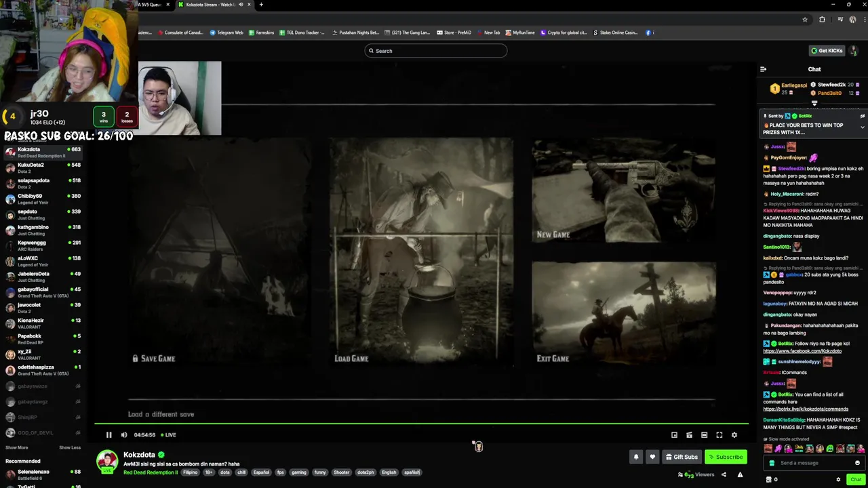
Task: Open Selenalenaxo recommended channel
Action: [42, 474]
